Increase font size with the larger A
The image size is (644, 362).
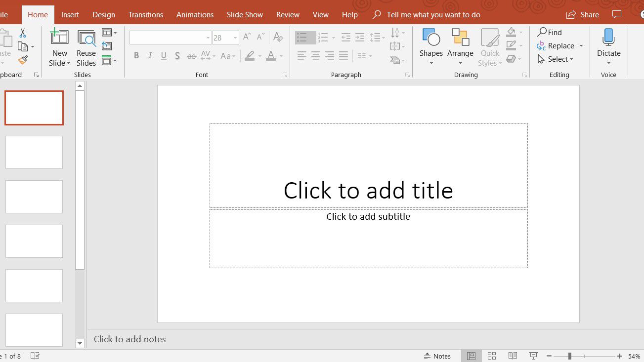coord(247,37)
